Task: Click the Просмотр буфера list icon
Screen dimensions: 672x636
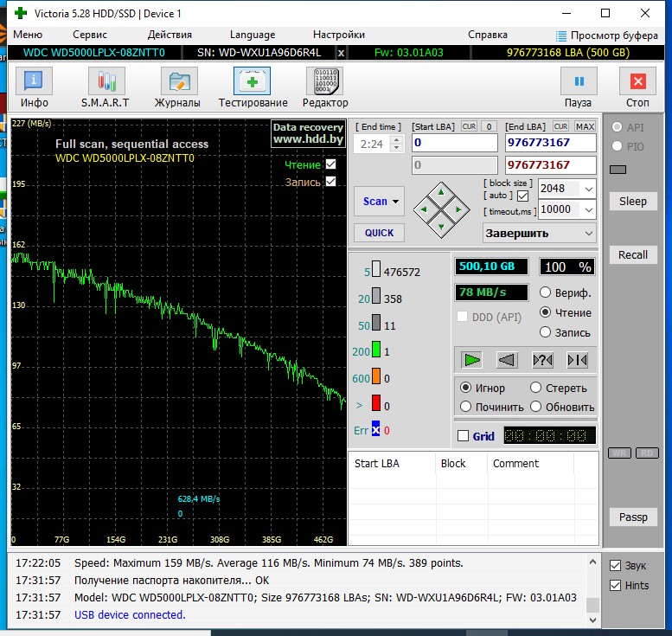Action: tap(560, 35)
